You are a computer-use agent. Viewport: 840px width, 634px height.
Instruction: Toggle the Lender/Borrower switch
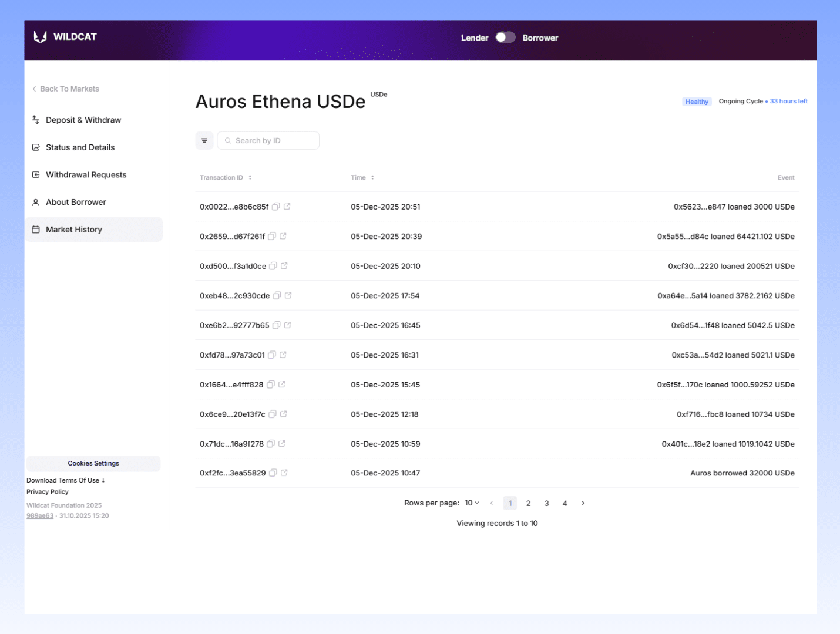coord(505,38)
